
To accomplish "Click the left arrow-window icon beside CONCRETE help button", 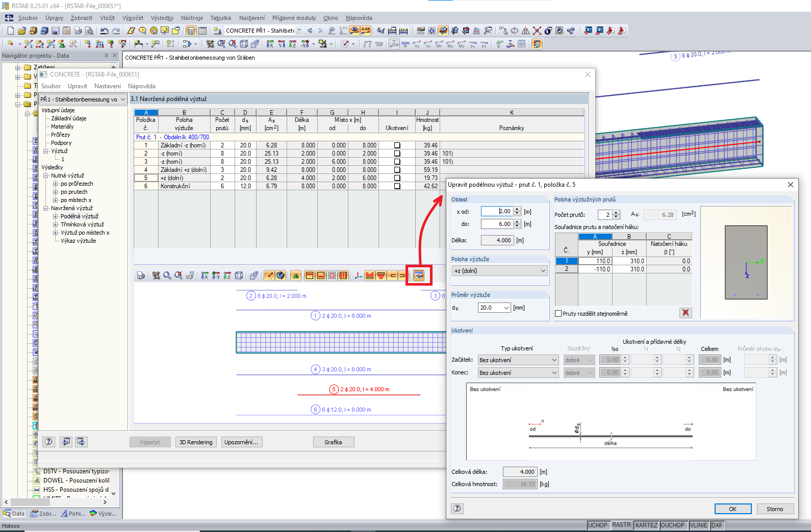I will coord(66,442).
